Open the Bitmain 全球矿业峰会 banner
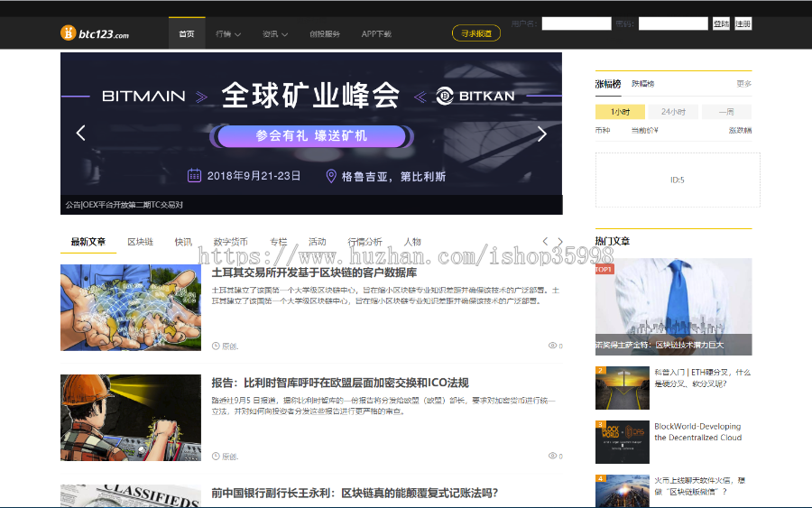 pos(311,125)
